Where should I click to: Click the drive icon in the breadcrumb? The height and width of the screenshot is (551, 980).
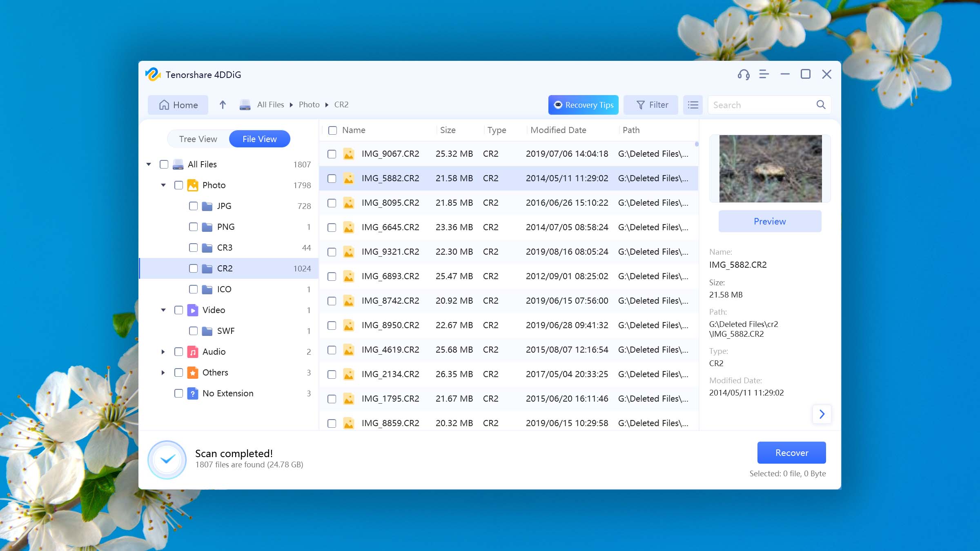click(245, 105)
